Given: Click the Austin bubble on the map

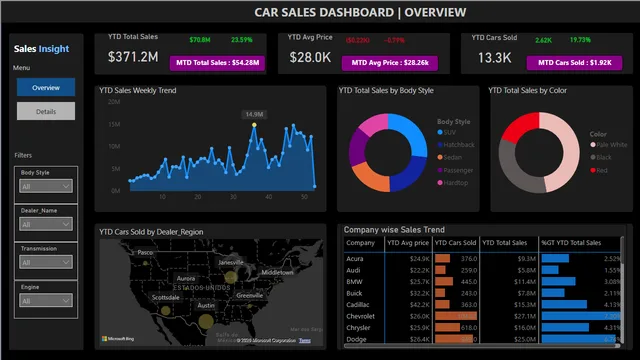Looking at the screenshot, I should click(206, 322).
